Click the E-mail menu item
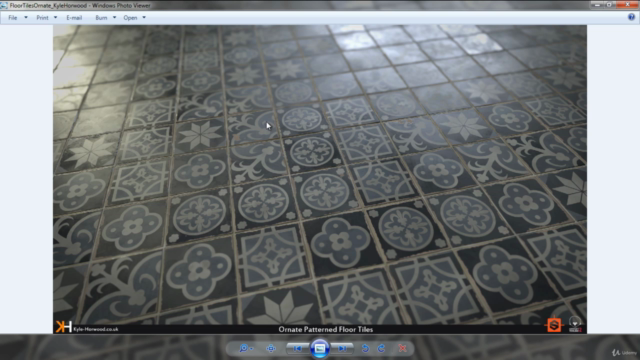The width and height of the screenshot is (640, 360). click(74, 18)
